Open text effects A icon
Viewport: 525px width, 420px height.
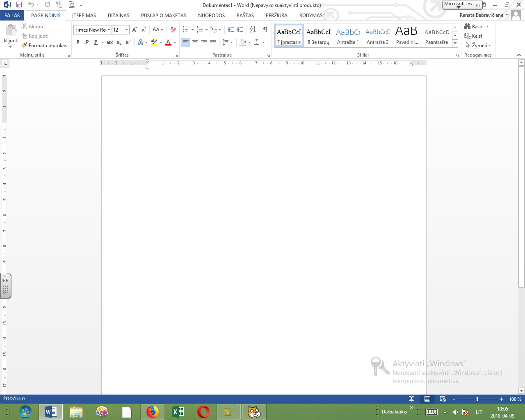[x=141, y=42]
